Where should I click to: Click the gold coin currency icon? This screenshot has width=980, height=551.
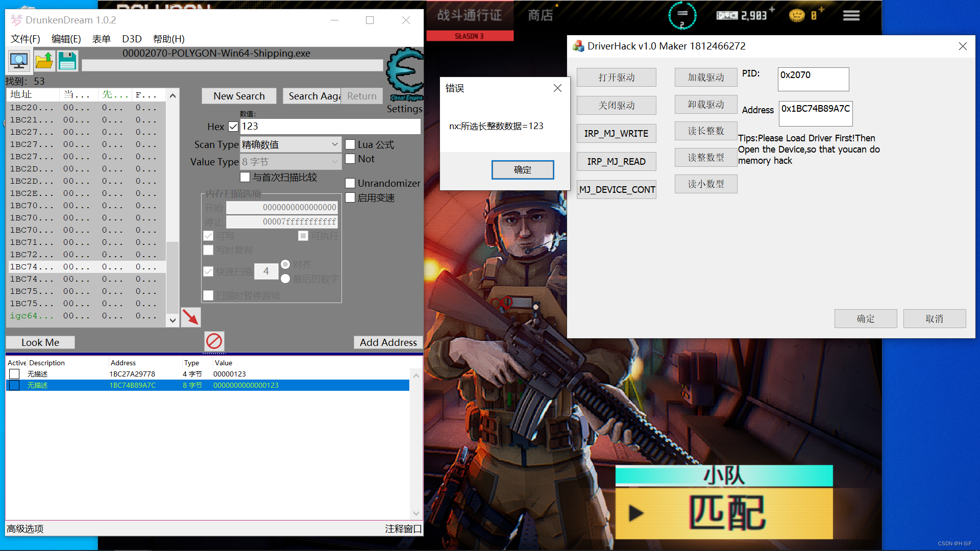pos(796,16)
